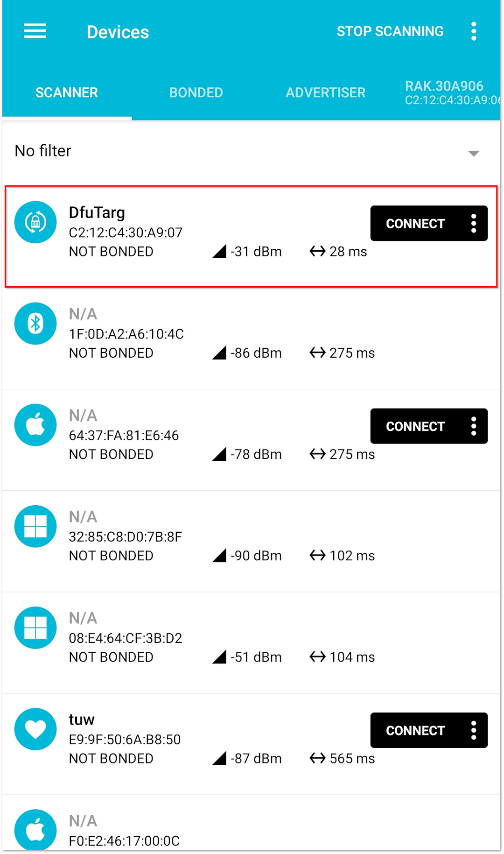Tap the Windows icon for 32:85:C8:D0:7B:8F
The image size is (504, 854).
point(35,526)
